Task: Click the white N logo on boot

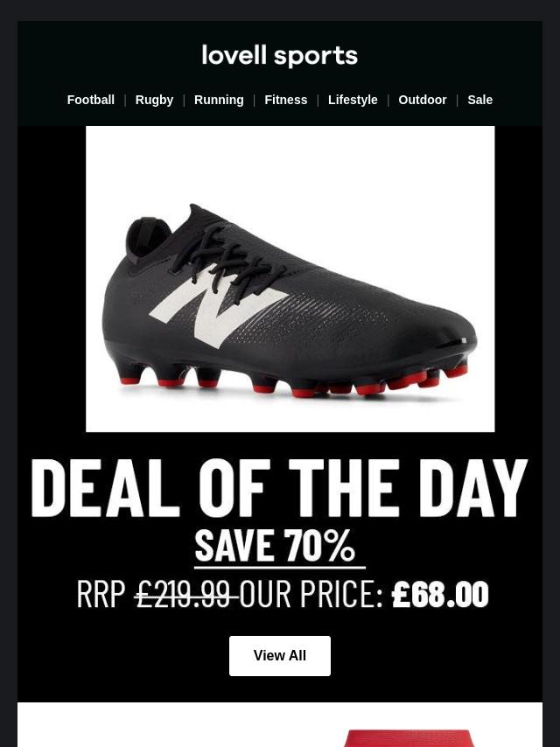Action: (x=218, y=307)
